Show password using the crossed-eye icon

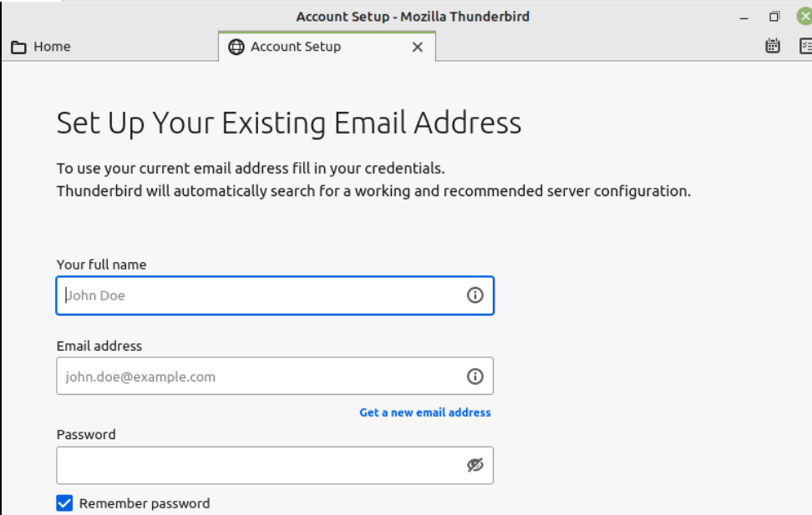click(x=475, y=465)
